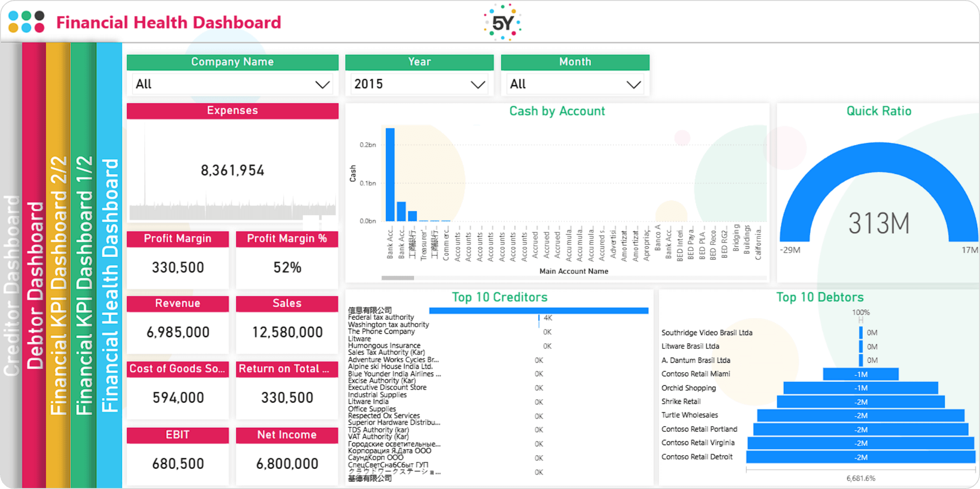Click the Profit Margin card value 330,500
Viewport: 980px width, 489px height.
178,267
